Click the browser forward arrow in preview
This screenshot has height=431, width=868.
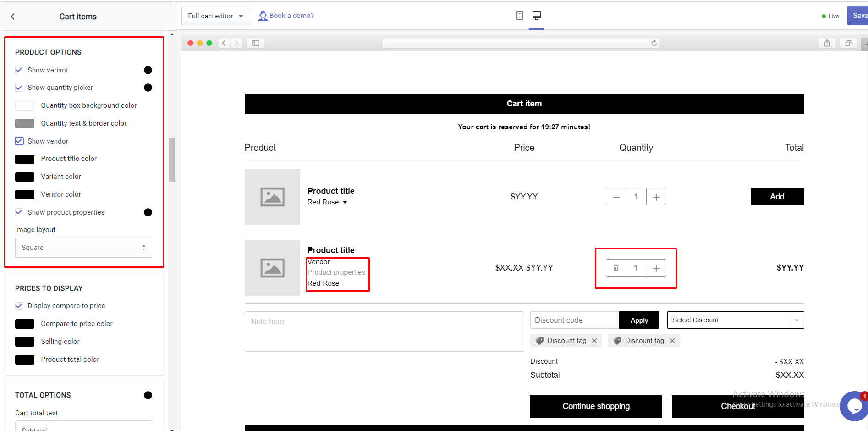point(237,43)
